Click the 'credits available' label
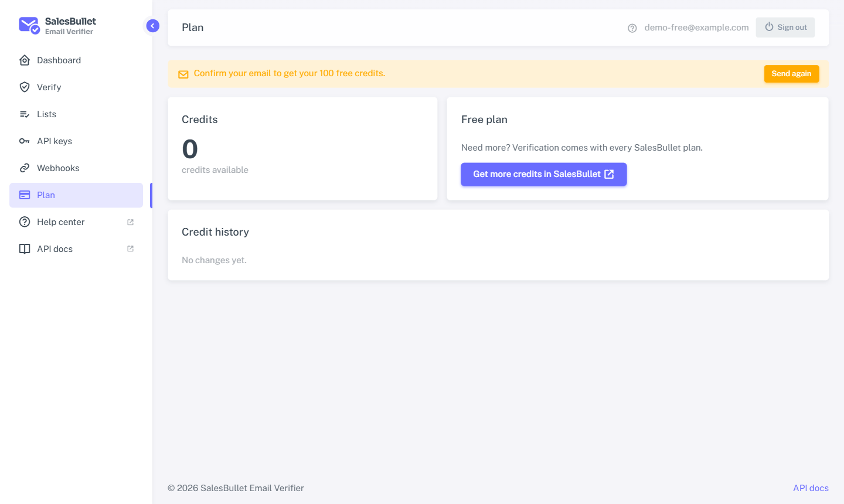 click(215, 170)
